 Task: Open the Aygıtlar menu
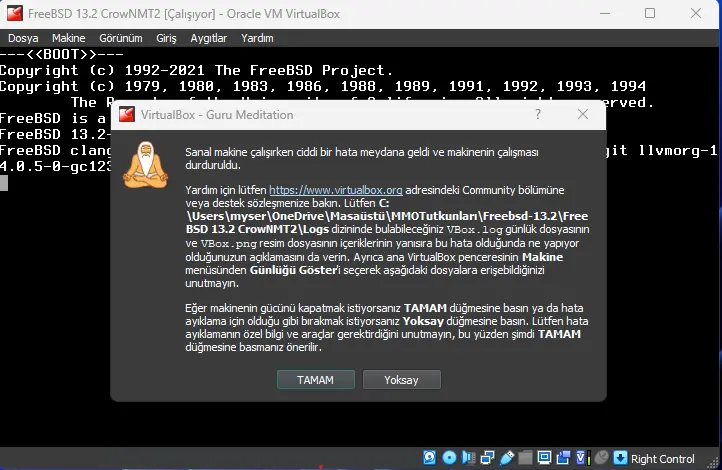209,38
